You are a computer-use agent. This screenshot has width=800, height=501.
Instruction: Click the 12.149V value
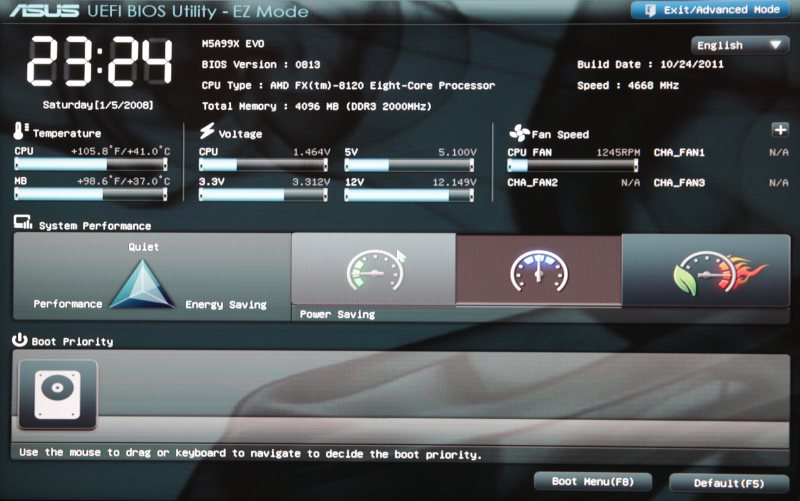point(454,182)
